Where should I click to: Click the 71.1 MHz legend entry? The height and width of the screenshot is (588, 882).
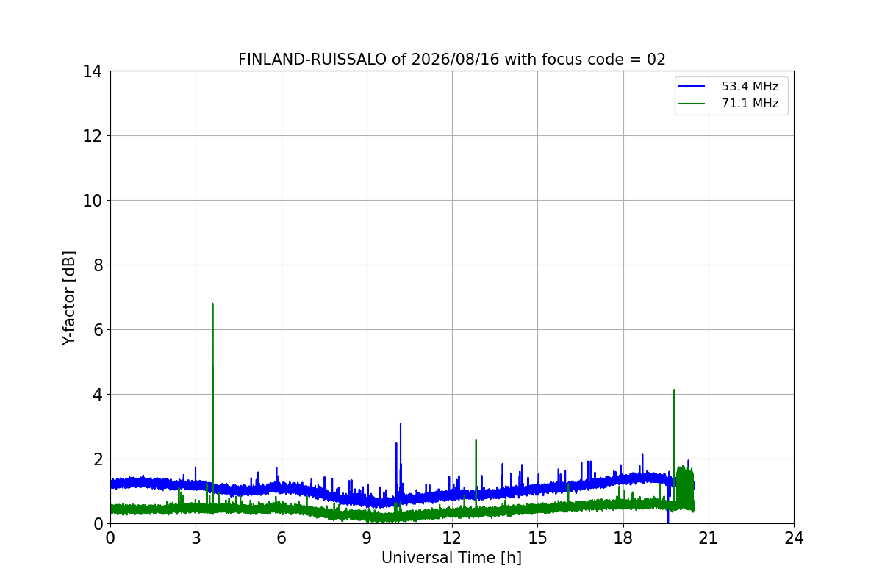731,104
